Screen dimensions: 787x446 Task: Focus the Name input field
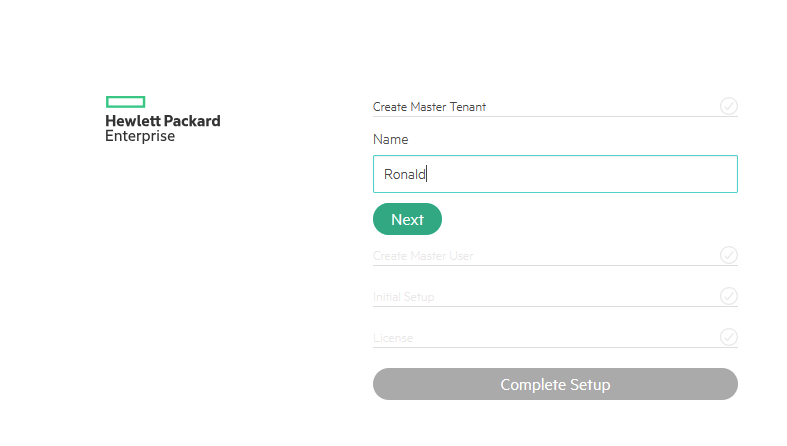click(555, 174)
